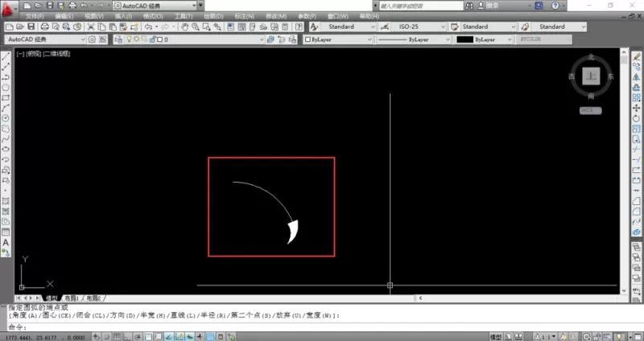Open the ByLayer color control dropdown
This screenshot has height=341, width=644.
click(x=338, y=39)
